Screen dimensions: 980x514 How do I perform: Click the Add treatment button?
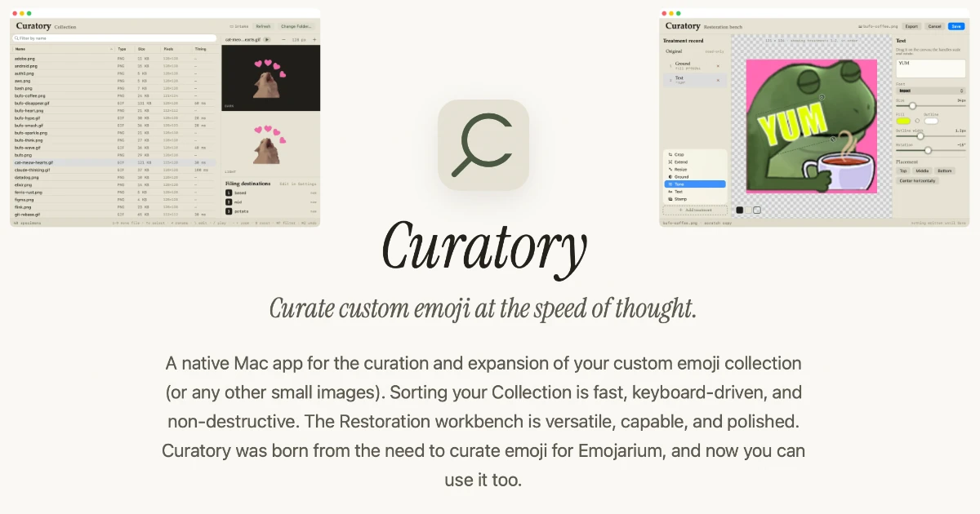click(x=695, y=210)
